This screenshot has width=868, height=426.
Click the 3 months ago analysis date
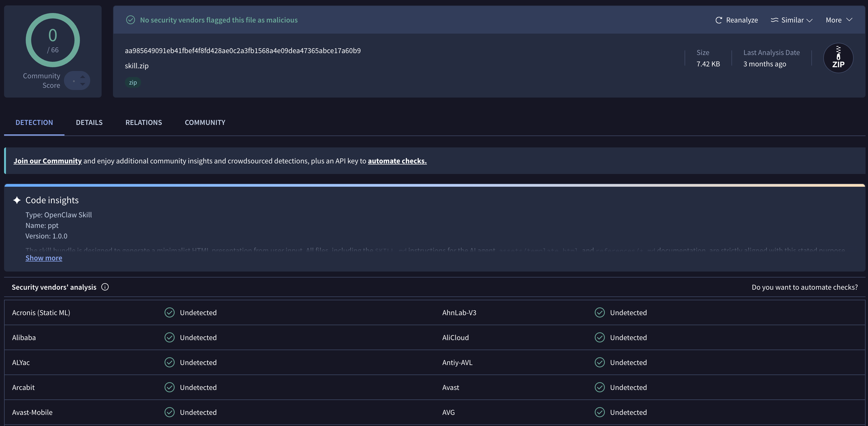(x=765, y=64)
